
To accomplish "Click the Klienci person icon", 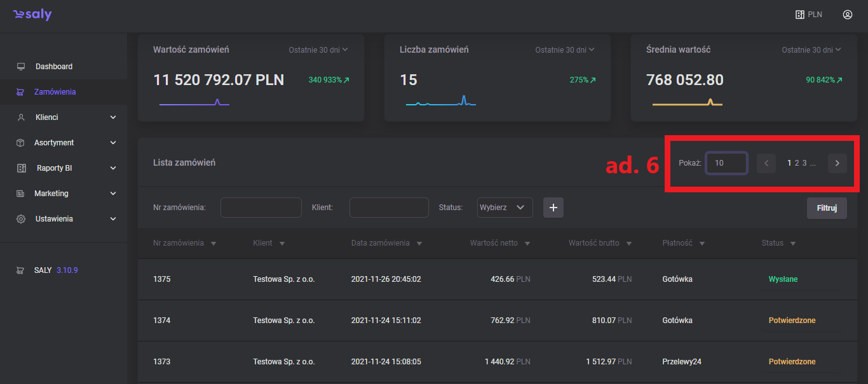I will pos(21,117).
